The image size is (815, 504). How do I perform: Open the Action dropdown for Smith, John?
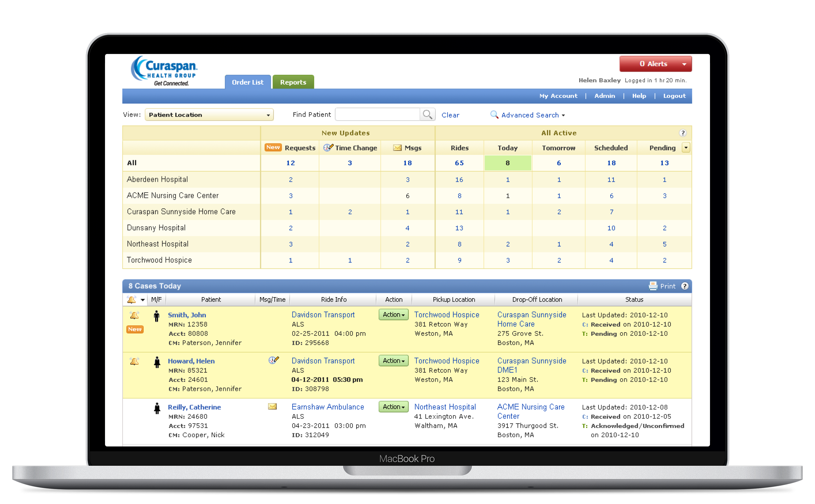(393, 315)
